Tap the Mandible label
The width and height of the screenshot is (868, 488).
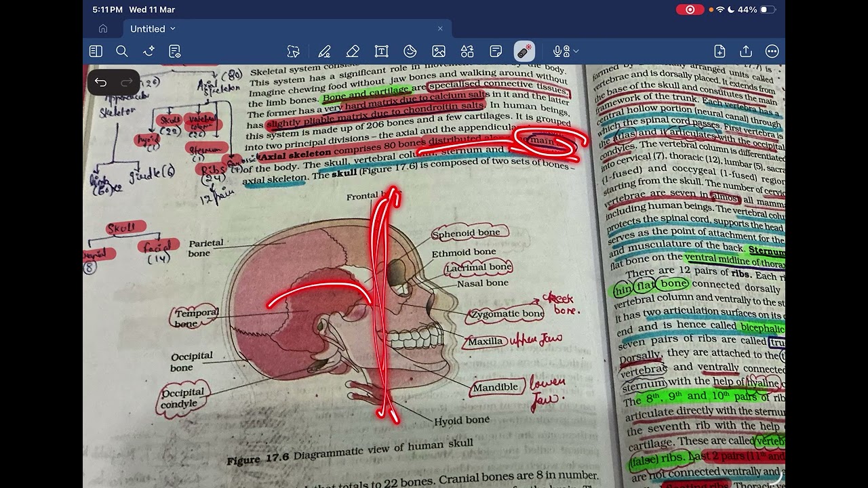click(x=495, y=388)
